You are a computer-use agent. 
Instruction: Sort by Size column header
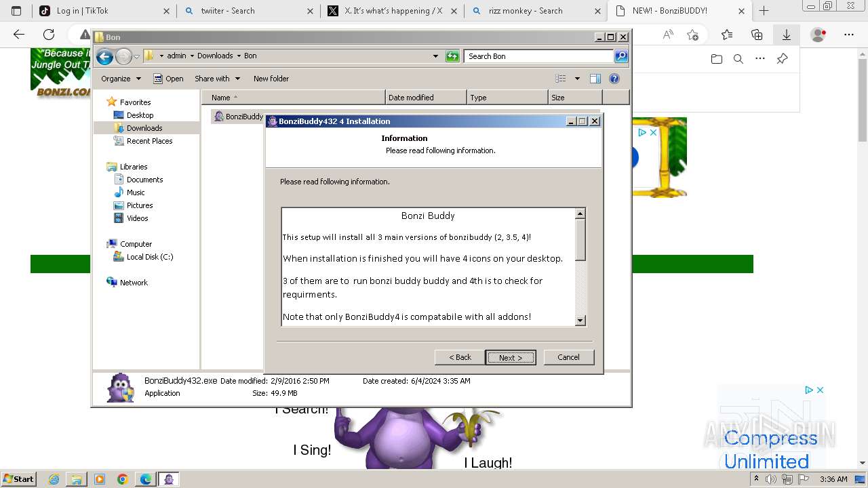click(x=575, y=98)
